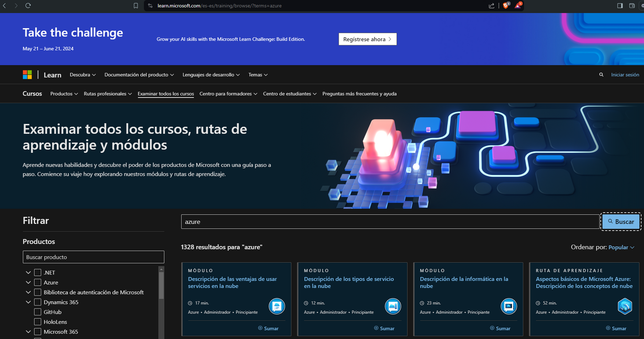Click the Iniciar sesión link

point(625,75)
